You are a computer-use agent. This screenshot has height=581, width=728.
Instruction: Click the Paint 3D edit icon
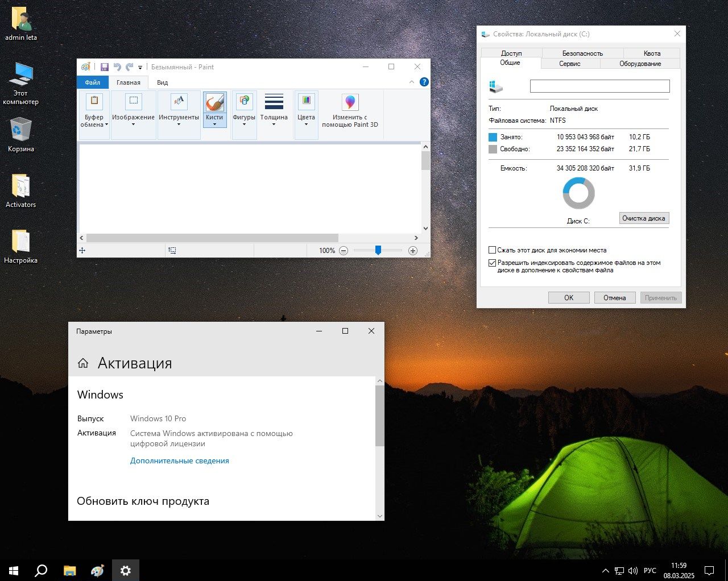coord(350,102)
